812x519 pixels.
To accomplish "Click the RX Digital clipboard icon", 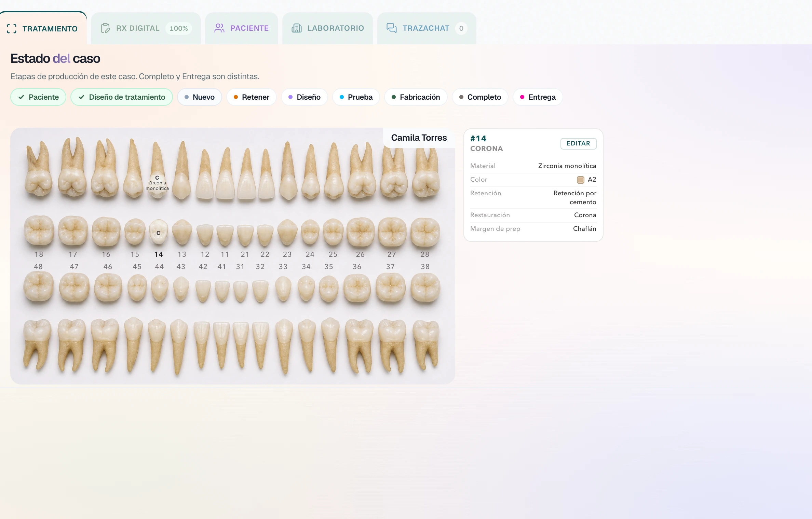I will coord(106,28).
